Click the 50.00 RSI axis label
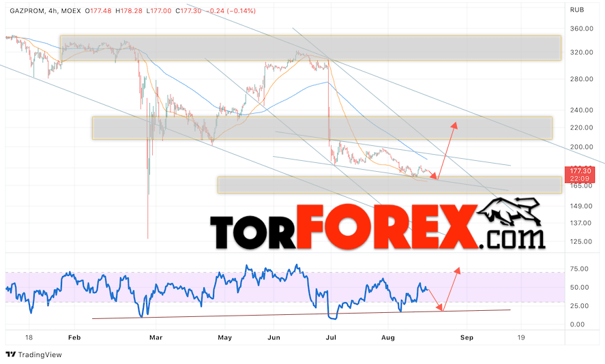 579,288
